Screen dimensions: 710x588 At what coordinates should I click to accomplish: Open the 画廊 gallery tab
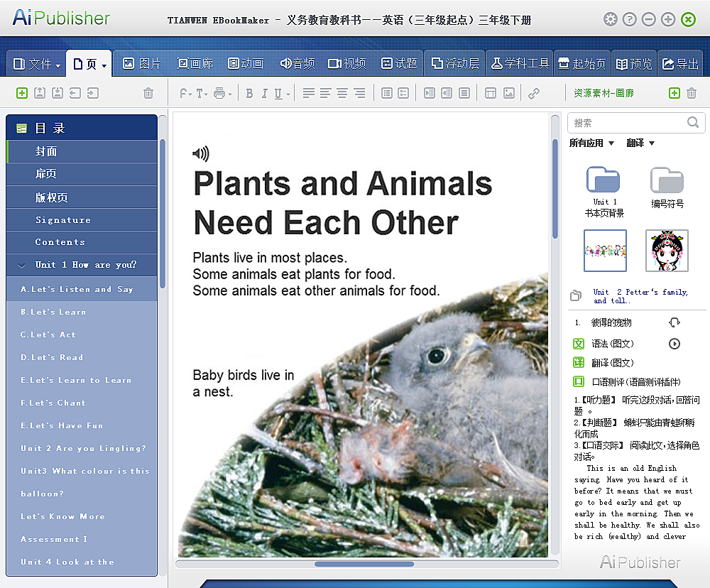tap(195, 64)
